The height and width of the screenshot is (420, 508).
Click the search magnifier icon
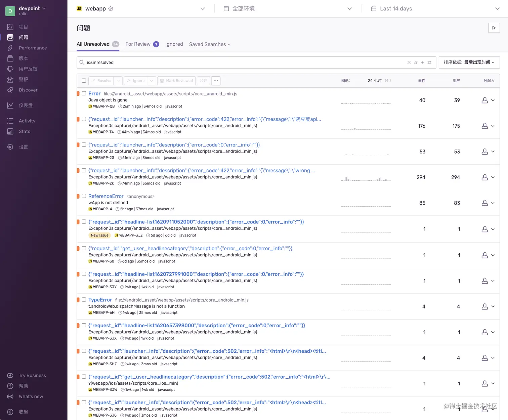[x=82, y=62]
